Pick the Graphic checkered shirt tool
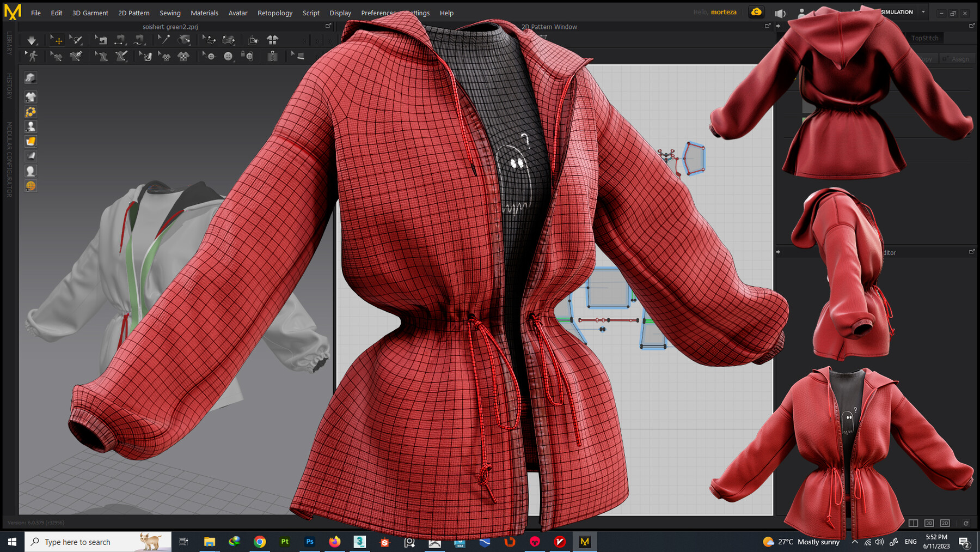The height and width of the screenshot is (552, 980). tap(184, 56)
